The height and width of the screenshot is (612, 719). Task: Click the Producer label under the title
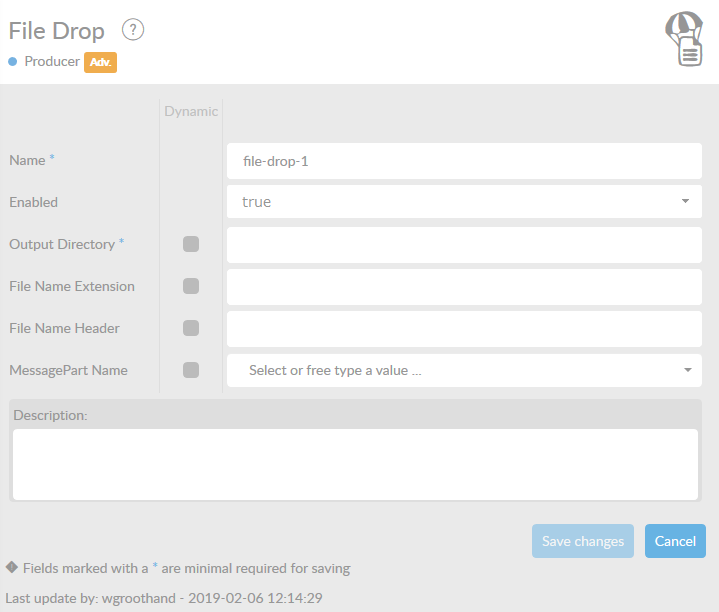[52, 62]
